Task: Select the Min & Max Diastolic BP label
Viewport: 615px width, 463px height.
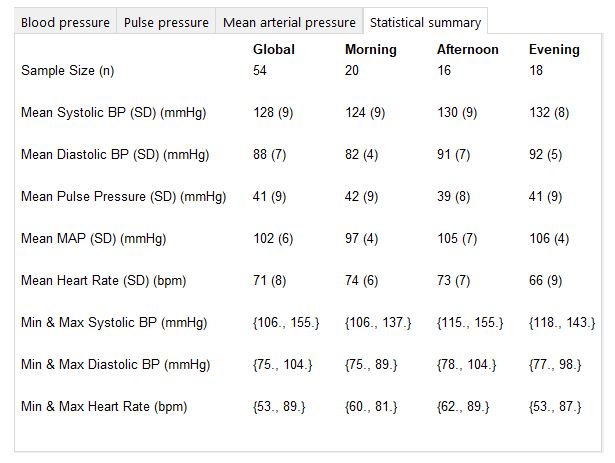Action: (116, 365)
